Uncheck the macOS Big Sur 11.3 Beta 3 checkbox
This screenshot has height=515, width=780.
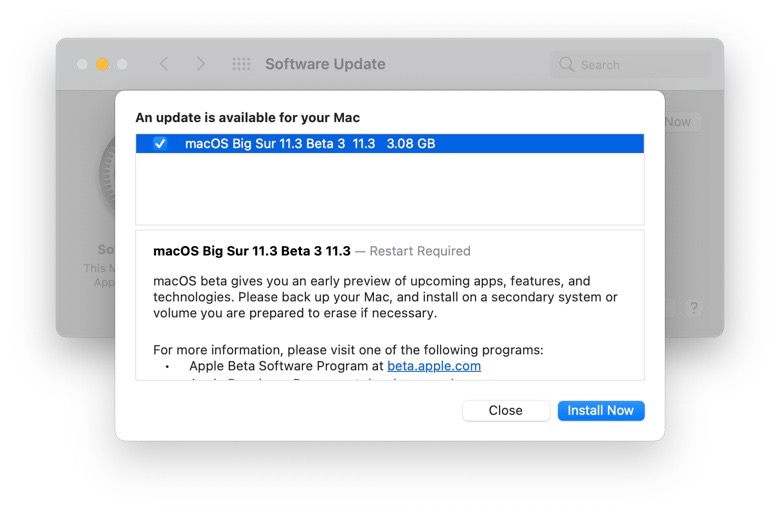[x=160, y=144]
